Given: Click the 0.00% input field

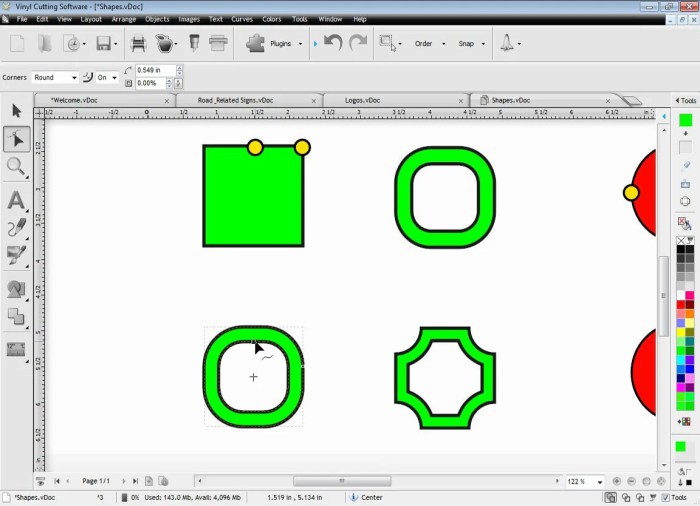Looking at the screenshot, I should [x=150, y=83].
